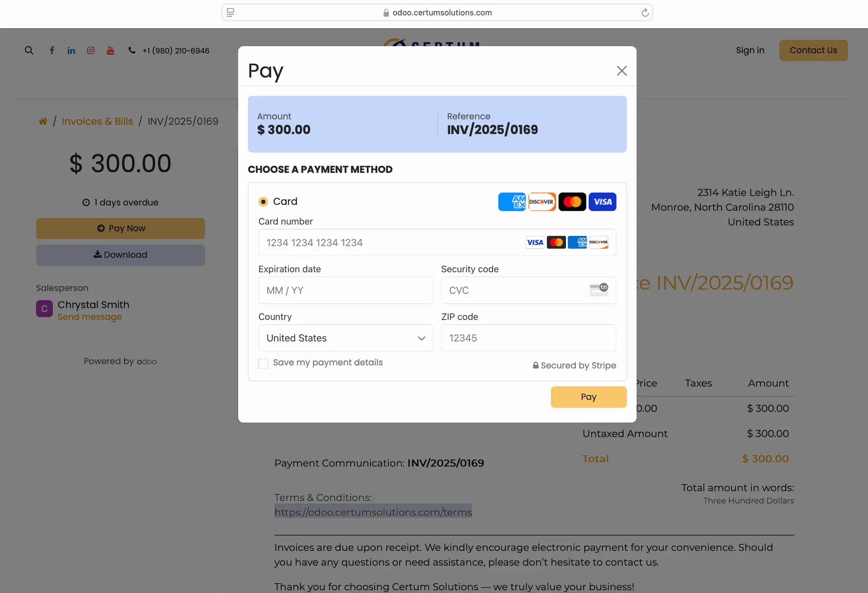The image size is (868, 593).
Task: Open the Instagram social icon
Action: tap(91, 50)
